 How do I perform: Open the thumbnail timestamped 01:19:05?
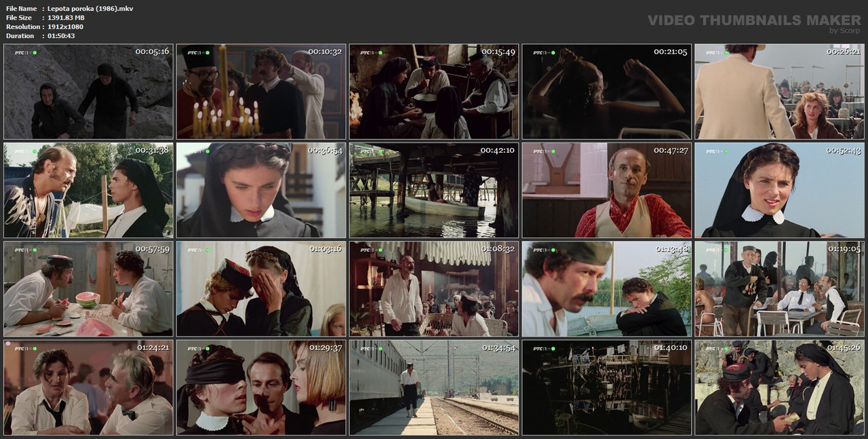click(780, 289)
